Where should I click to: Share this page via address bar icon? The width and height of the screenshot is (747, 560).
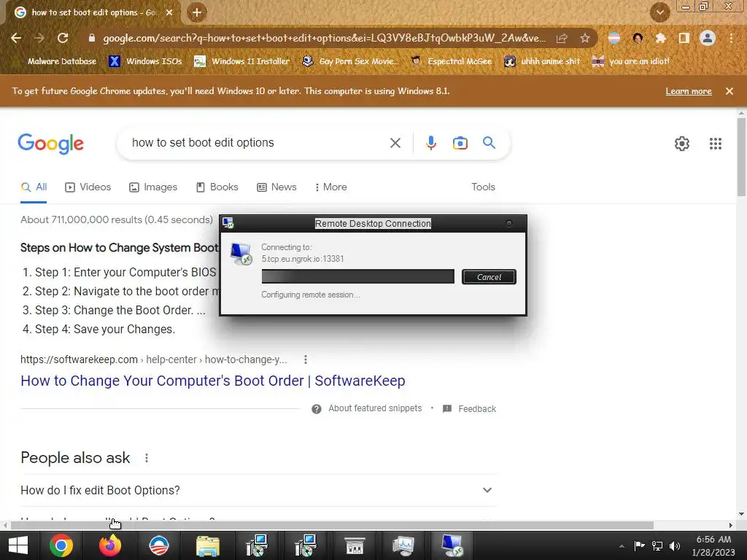click(562, 38)
